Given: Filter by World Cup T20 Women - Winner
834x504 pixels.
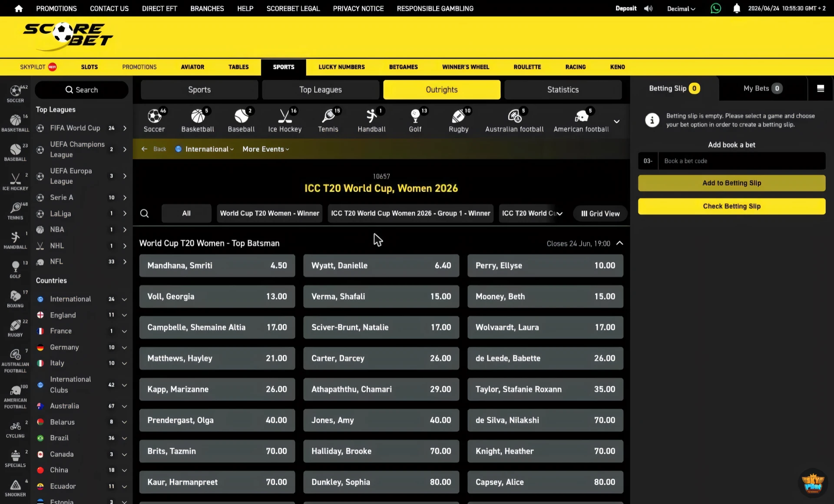Looking at the screenshot, I should pyautogui.click(x=269, y=213).
